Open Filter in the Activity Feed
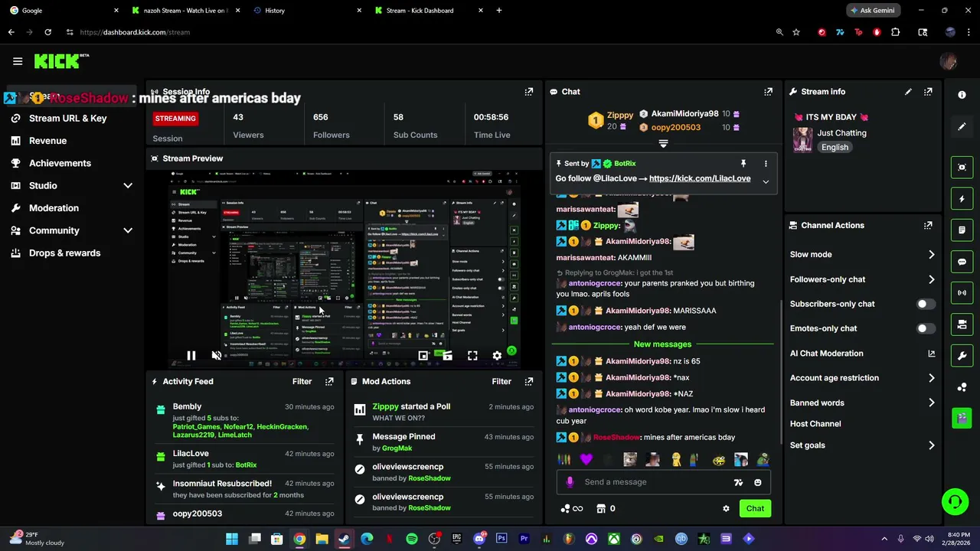The height and width of the screenshot is (551, 980). [x=302, y=381]
